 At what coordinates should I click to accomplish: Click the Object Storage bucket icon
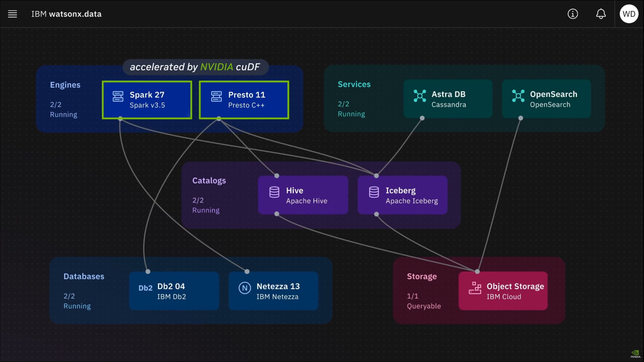tap(475, 288)
